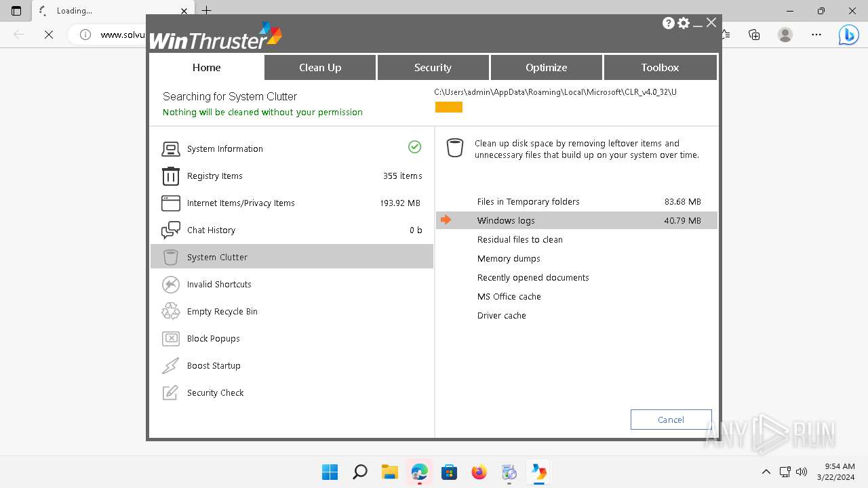Screen dimensions: 868x488
Task: Open taskbar Search
Action: coord(360,472)
